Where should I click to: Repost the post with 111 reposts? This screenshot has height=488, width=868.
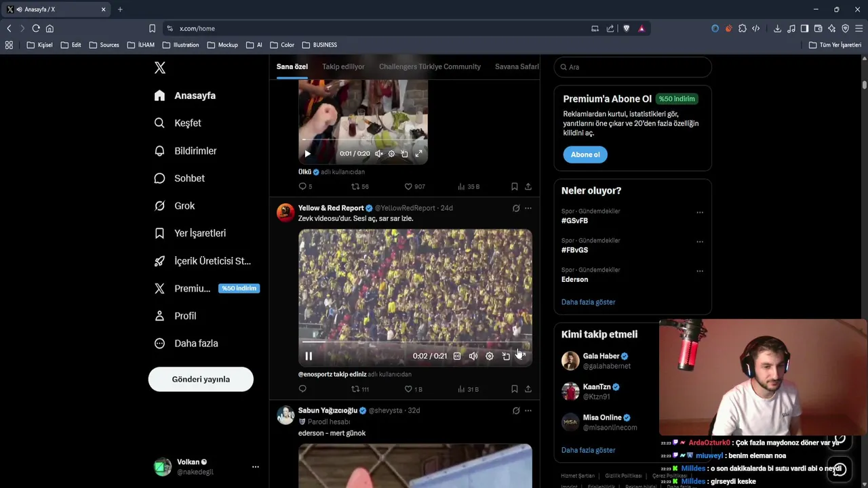[359, 389]
